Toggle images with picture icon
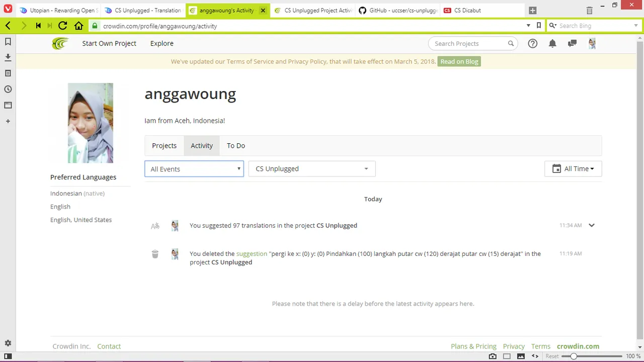The height and width of the screenshot is (362, 644). 521,356
